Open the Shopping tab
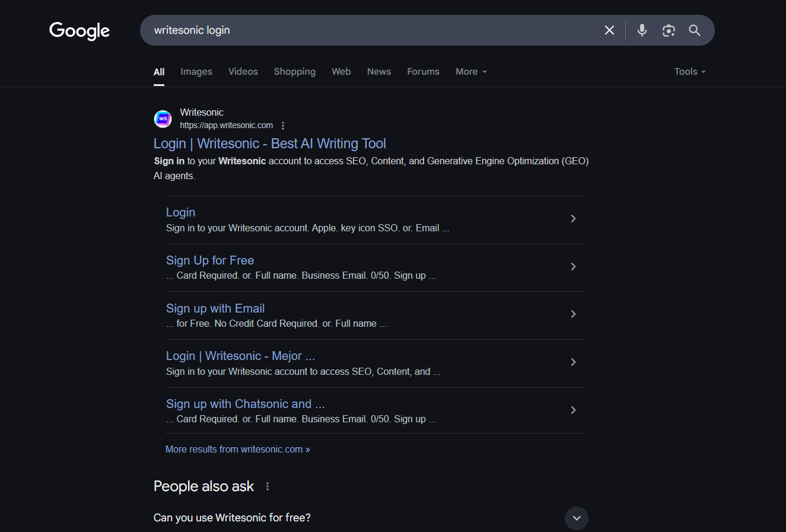This screenshot has width=786, height=532. point(295,72)
